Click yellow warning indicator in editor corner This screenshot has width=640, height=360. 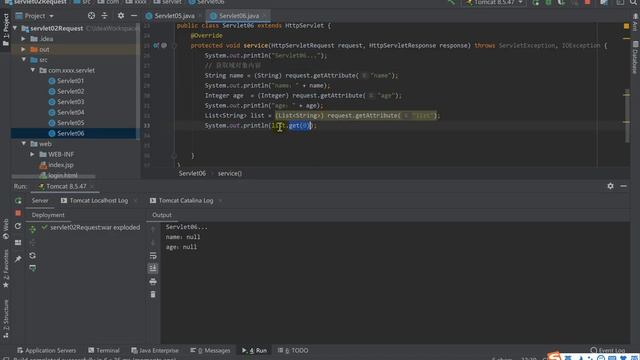pos(626,26)
